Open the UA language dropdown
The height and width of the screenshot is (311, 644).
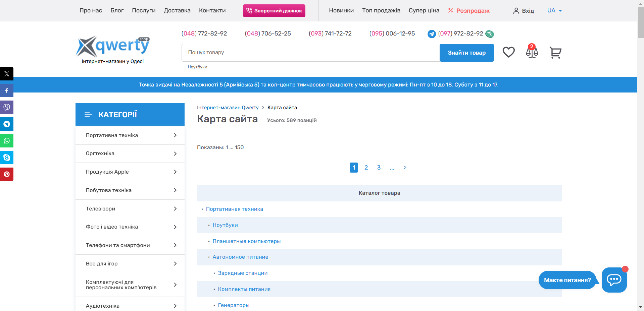[554, 11]
